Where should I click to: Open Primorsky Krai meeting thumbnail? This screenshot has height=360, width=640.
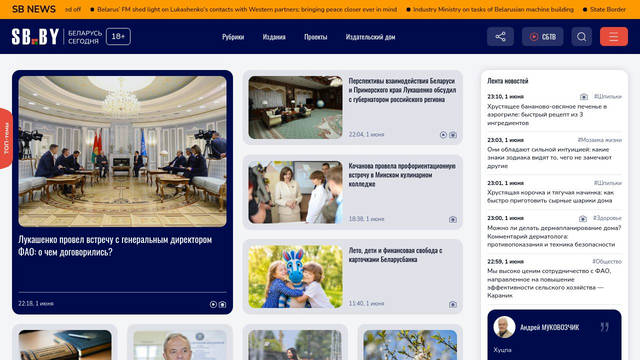(x=296, y=107)
